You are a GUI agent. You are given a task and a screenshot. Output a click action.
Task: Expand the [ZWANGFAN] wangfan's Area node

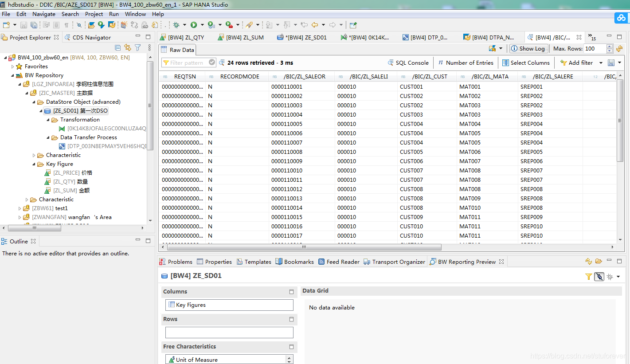click(20, 217)
